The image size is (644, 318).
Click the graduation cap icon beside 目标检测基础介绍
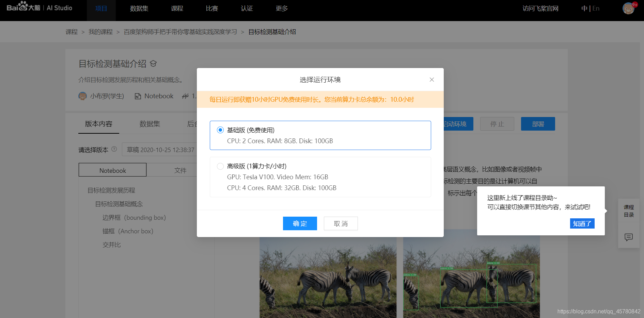(153, 64)
